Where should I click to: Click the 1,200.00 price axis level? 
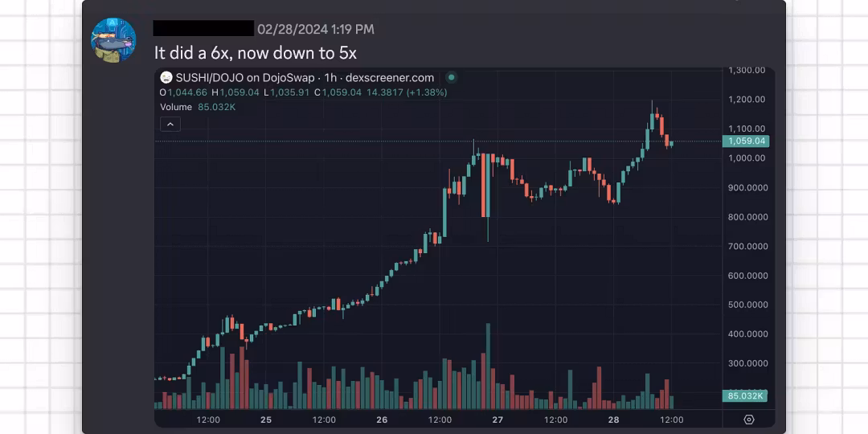click(747, 100)
